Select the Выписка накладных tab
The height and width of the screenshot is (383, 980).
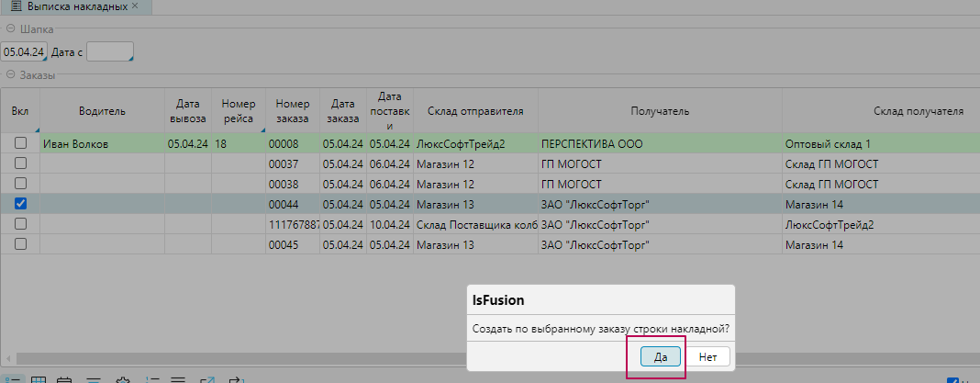pos(76,6)
